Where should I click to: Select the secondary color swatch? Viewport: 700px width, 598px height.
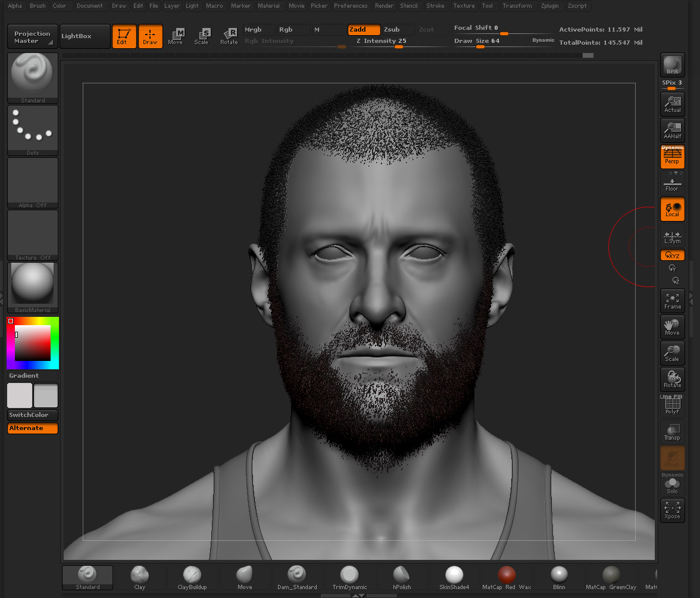coord(45,395)
